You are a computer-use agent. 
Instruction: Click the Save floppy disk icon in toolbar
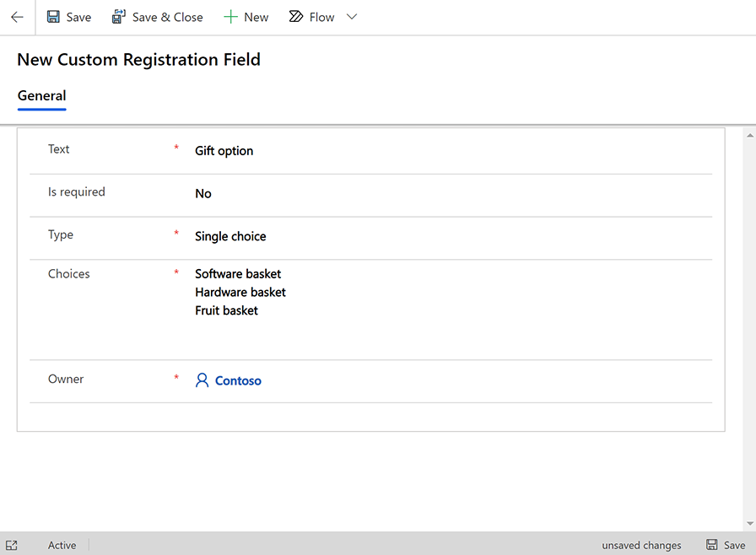[54, 17]
